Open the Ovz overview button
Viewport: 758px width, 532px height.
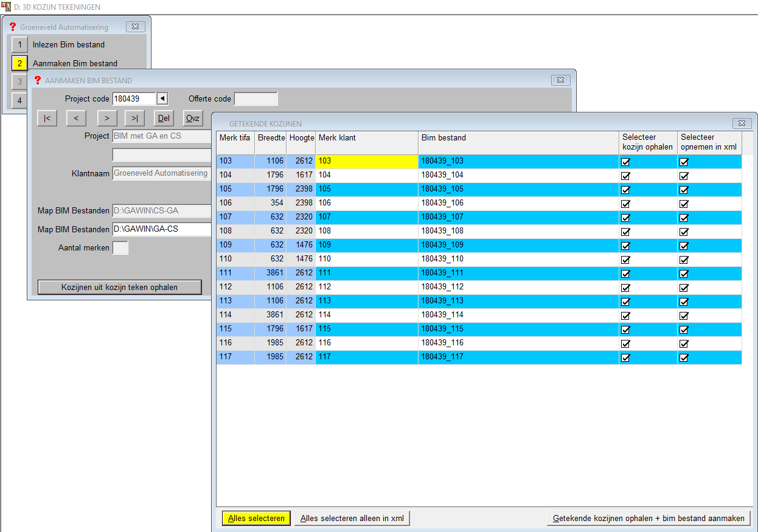193,119
